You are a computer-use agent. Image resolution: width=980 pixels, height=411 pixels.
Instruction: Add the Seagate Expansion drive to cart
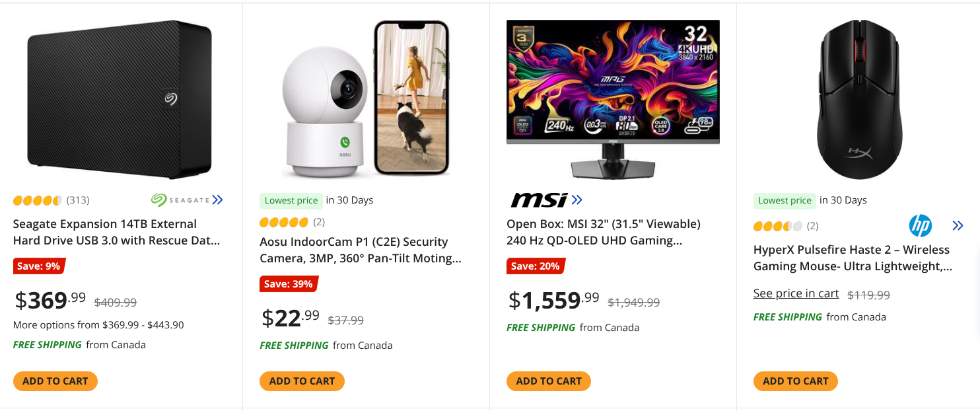(55, 381)
